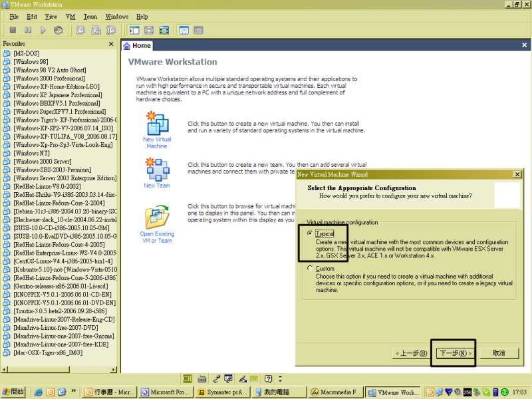Click the Favorites horizontal scrollbar thumb
532x399 pixels.
(x=39, y=369)
